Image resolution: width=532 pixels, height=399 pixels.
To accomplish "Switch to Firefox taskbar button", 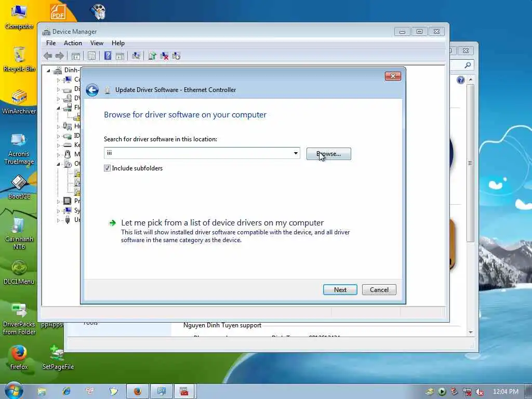I will (137, 392).
